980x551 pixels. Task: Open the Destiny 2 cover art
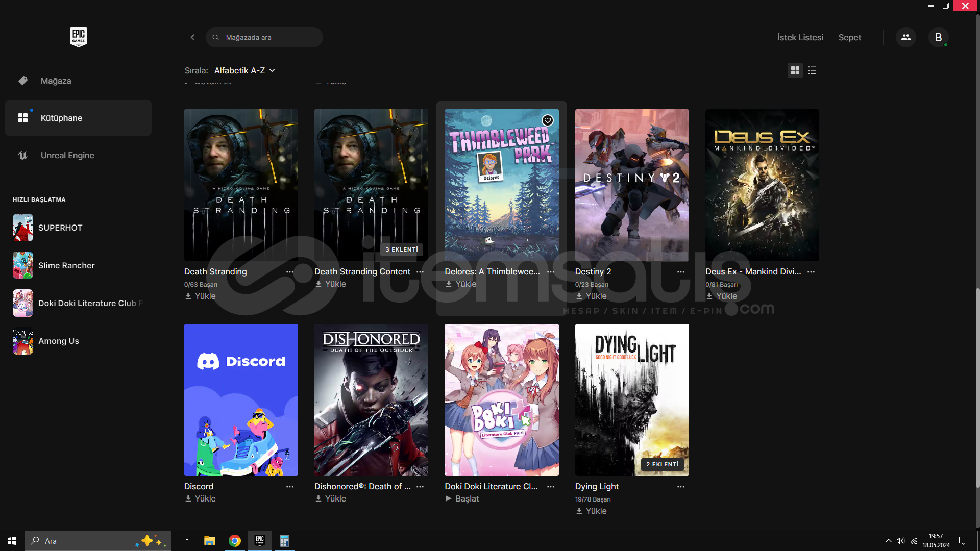632,185
